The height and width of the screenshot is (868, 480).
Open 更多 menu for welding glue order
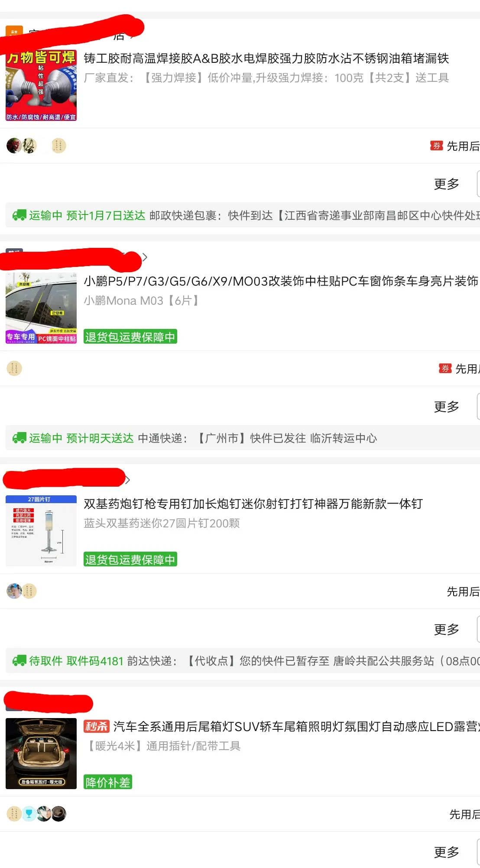click(x=447, y=184)
